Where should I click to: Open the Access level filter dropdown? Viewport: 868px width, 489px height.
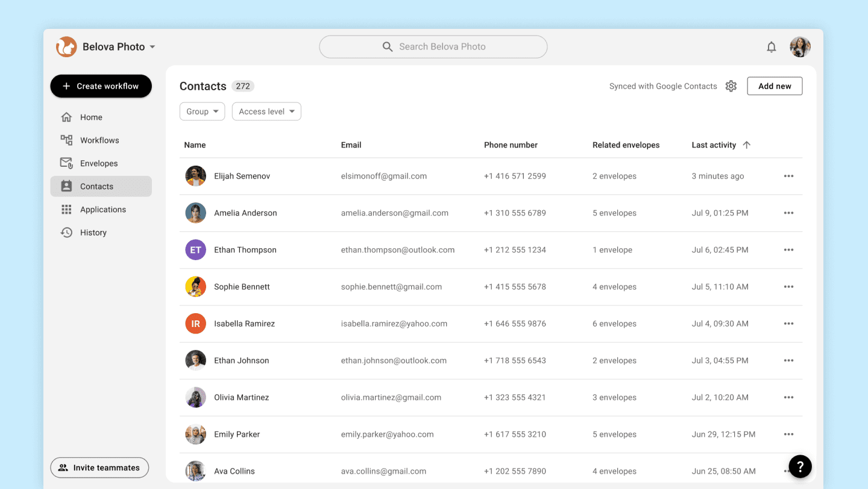[x=266, y=111]
